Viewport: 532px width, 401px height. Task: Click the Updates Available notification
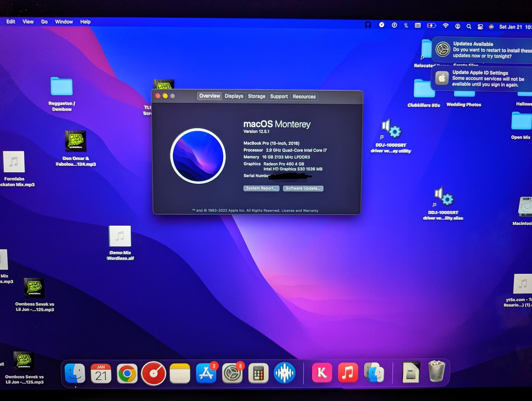click(x=482, y=50)
